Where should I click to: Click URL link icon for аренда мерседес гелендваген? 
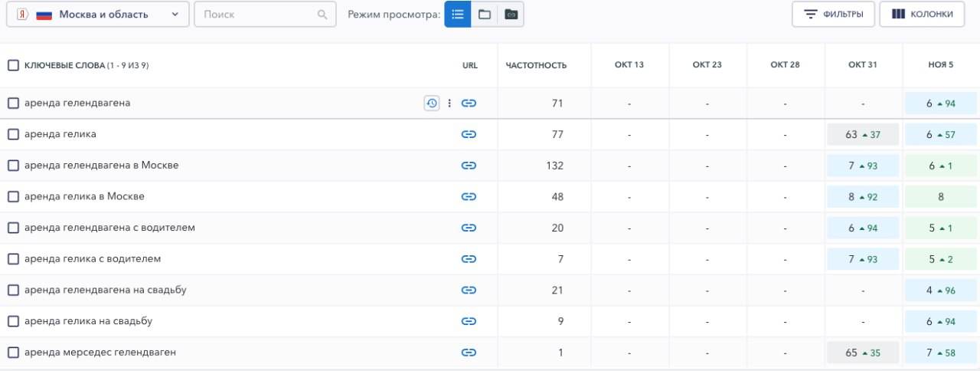(469, 353)
